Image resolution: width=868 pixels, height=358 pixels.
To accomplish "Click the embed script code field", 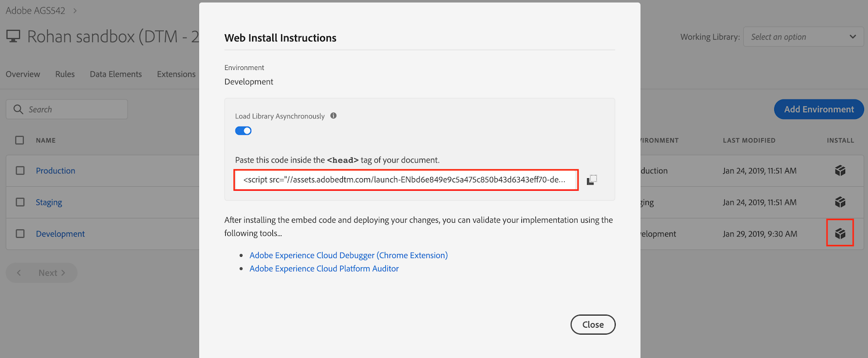I will (x=405, y=180).
